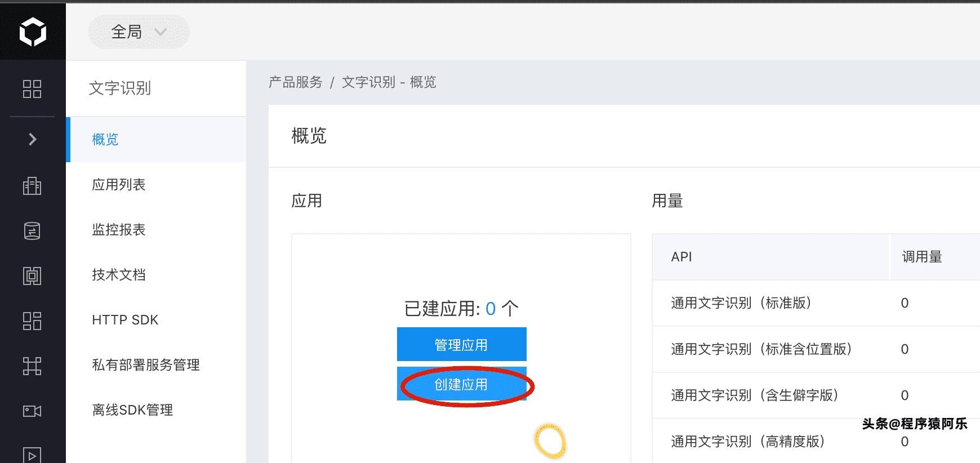Viewport: 980px width, 463px height.
Task: Click the video camera icon in sidebar
Action: pos(32,411)
